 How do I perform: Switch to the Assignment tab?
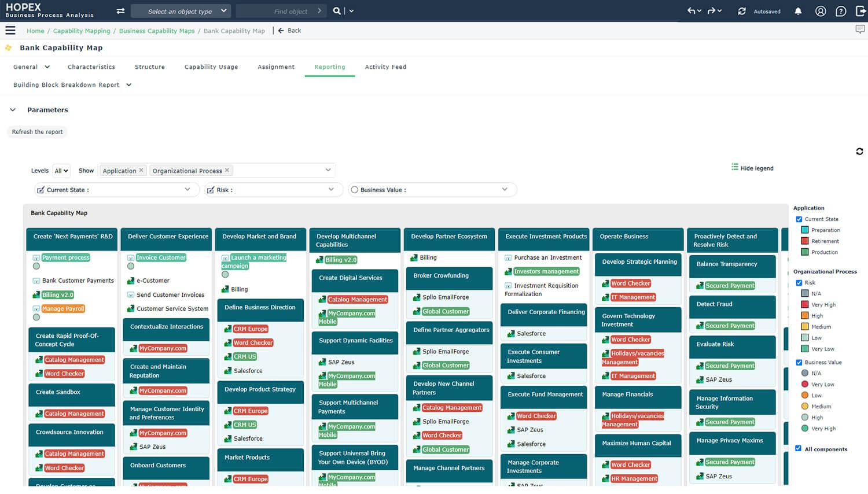pos(276,67)
